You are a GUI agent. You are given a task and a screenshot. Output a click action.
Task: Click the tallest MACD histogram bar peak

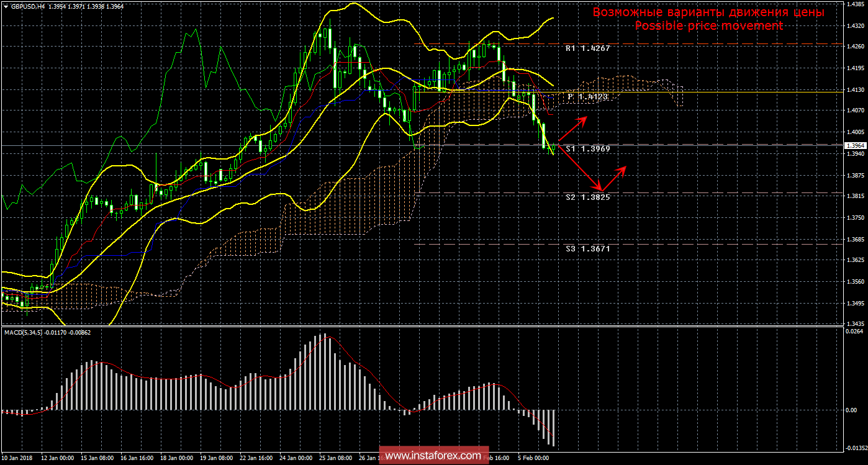[x=323, y=336]
